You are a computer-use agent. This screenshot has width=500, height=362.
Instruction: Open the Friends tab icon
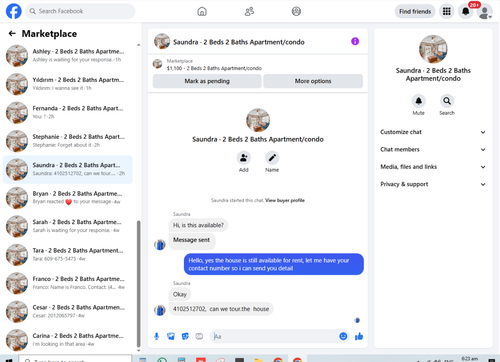tap(249, 11)
